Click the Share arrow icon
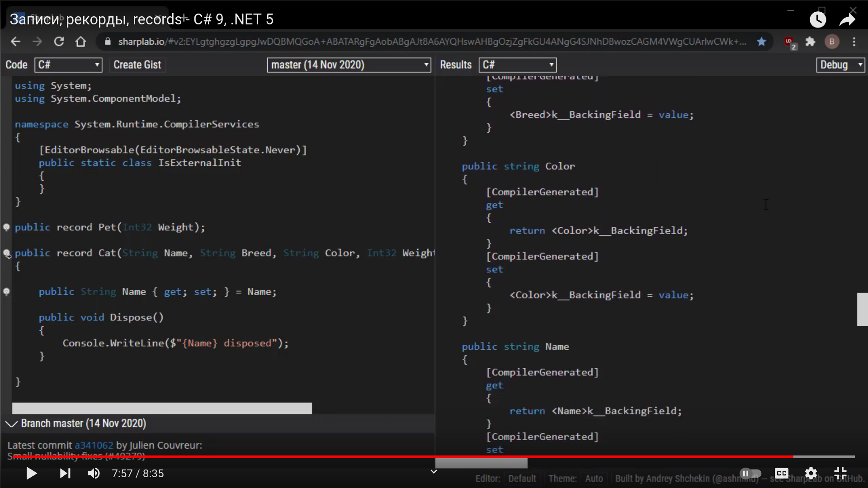868x488 pixels. pos(847,19)
